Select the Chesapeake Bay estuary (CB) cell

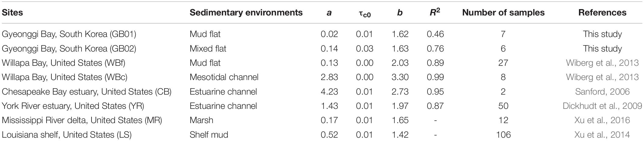tap(87, 92)
